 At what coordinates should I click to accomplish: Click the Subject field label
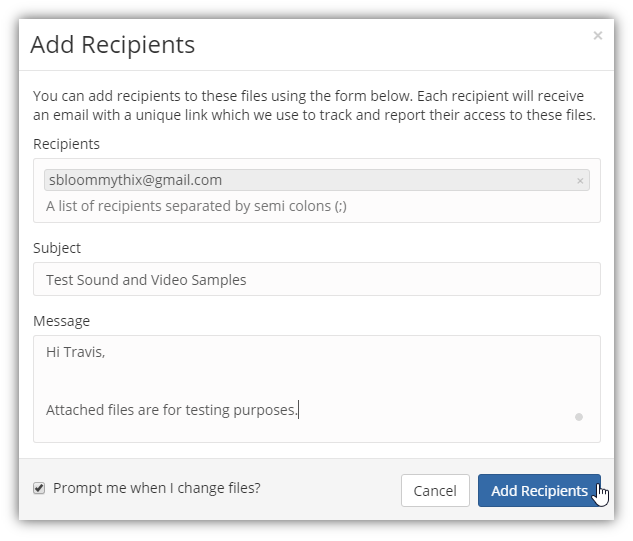(x=57, y=248)
